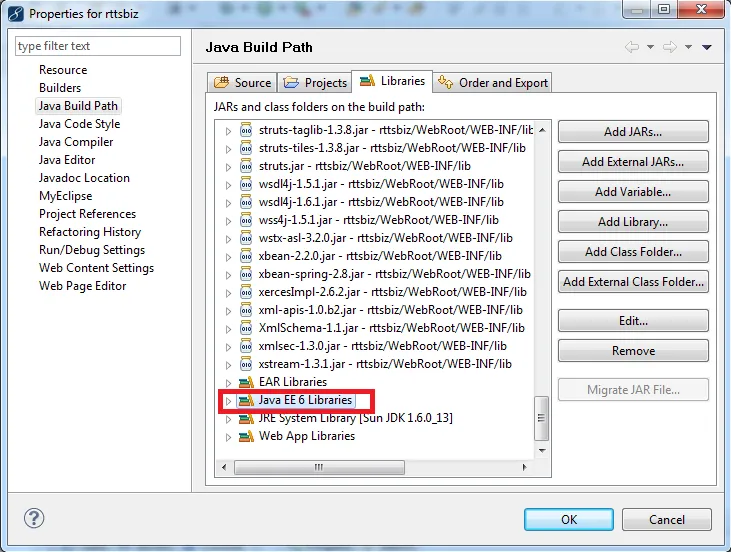Image resolution: width=731 pixels, height=552 pixels.
Task: Switch to the Projects tab
Action: tap(315, 83)
